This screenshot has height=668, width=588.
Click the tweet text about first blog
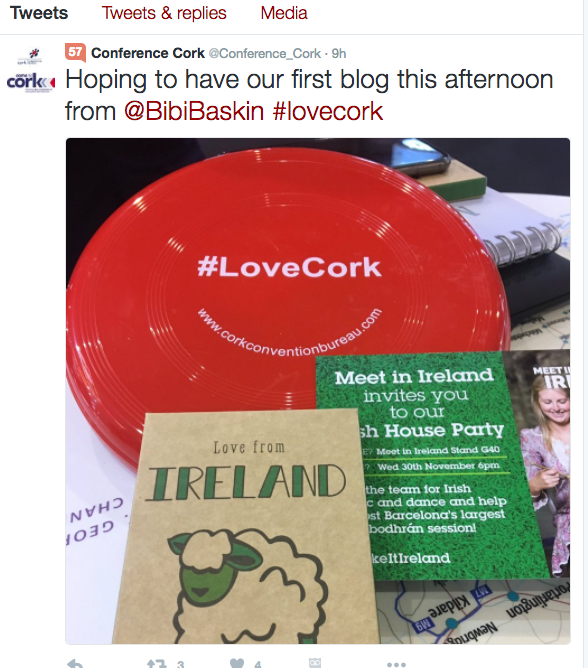tap(309, 95)
